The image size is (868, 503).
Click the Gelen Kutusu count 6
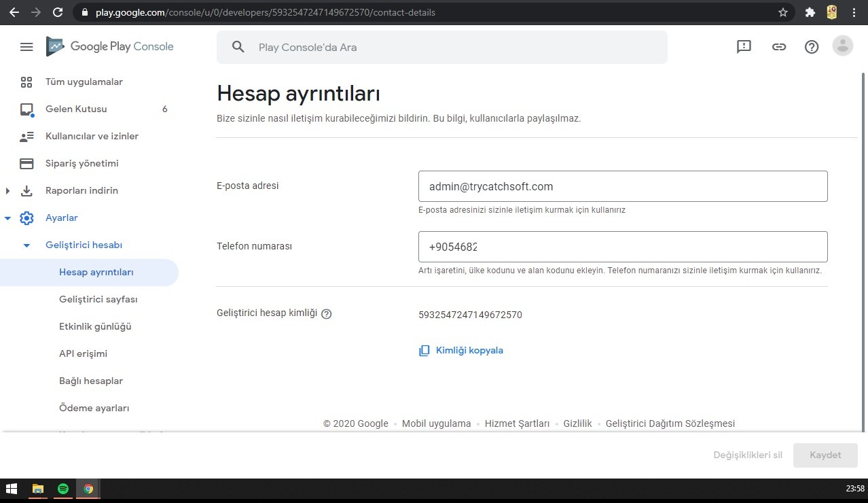(x=165, y=109)
